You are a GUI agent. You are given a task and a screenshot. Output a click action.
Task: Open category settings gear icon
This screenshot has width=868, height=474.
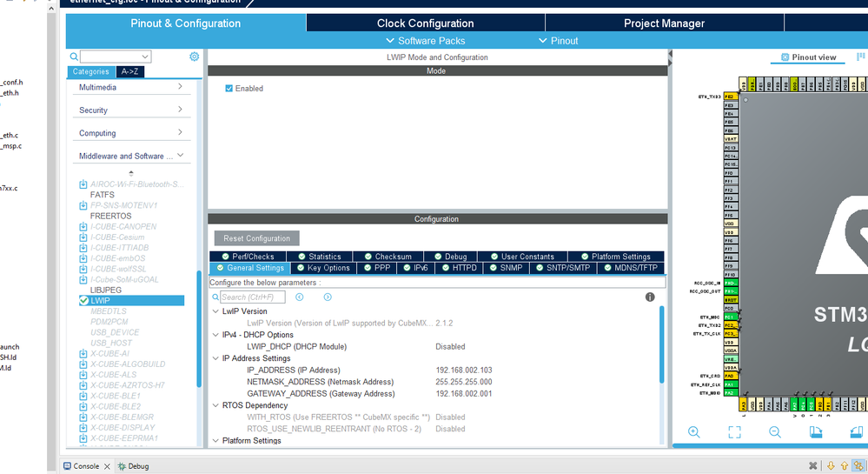point(195,57)
